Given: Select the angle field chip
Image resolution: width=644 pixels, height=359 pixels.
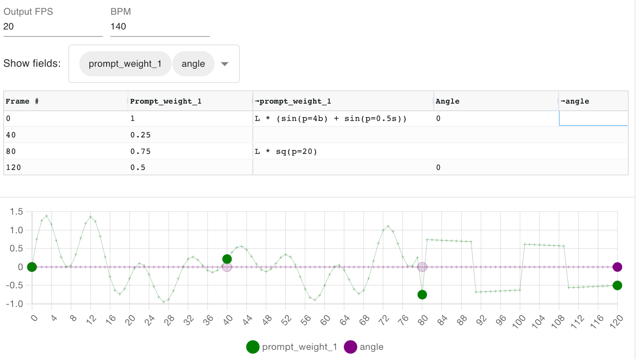Looking at the screenshot, I should [193, 64].
